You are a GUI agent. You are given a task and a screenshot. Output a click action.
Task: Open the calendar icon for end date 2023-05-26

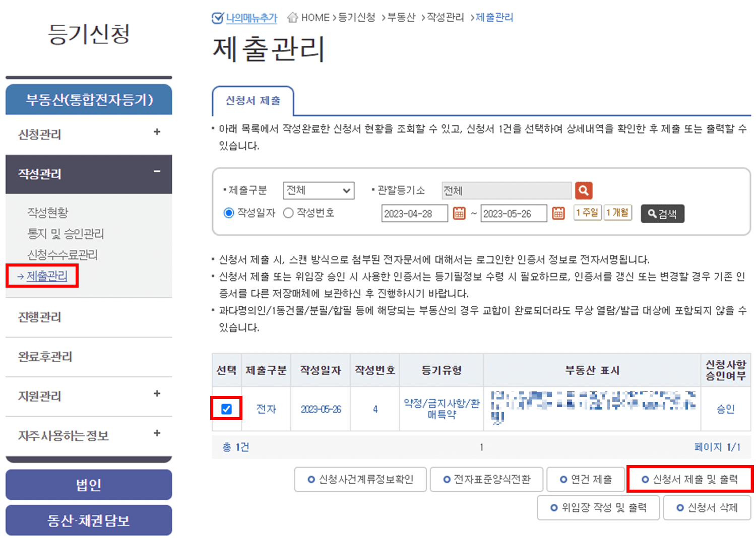pyautogui.click(x=558, y=213)
